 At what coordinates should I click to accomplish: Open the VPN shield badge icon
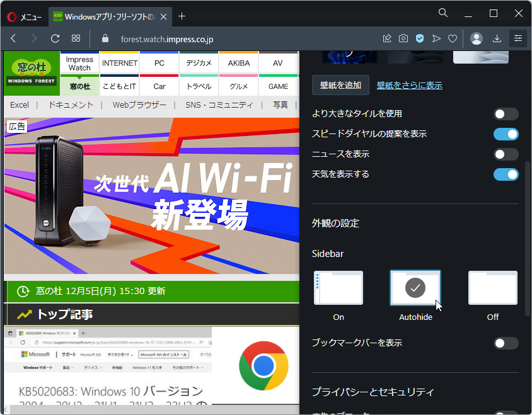tap(419, 38)
